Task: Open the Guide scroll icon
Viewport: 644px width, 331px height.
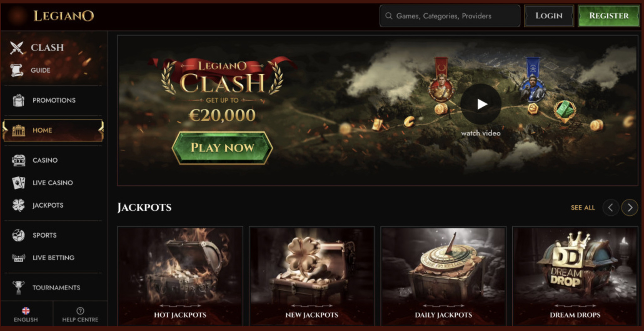Action: (17, 70)
